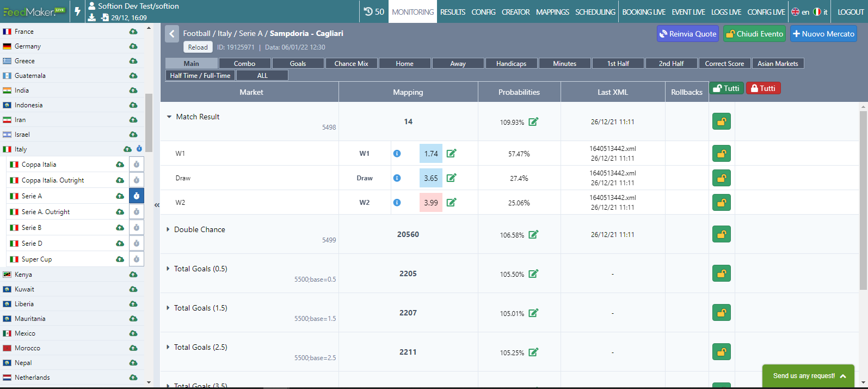Click the LOGOUT link
Viewport: 868px width, 389px height.
851,12
